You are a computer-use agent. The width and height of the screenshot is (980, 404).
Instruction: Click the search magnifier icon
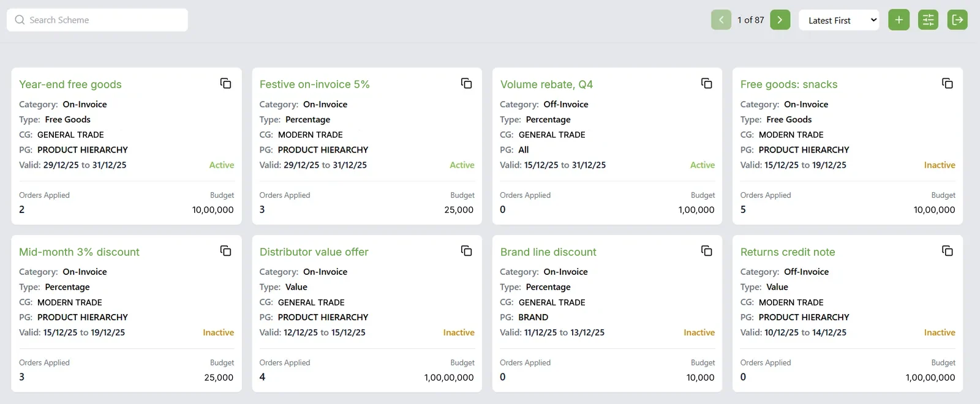[20, 20]
